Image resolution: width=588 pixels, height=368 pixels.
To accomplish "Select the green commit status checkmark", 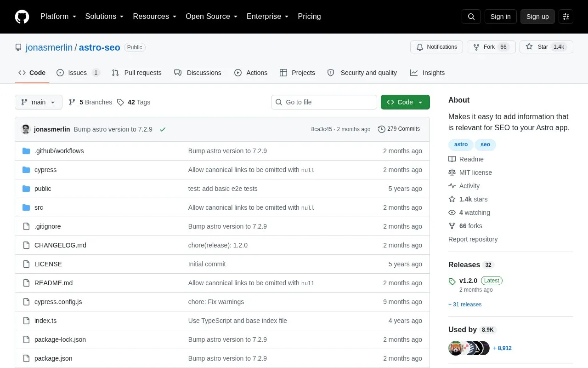I will pyautogui.click(x=162, y=129).
